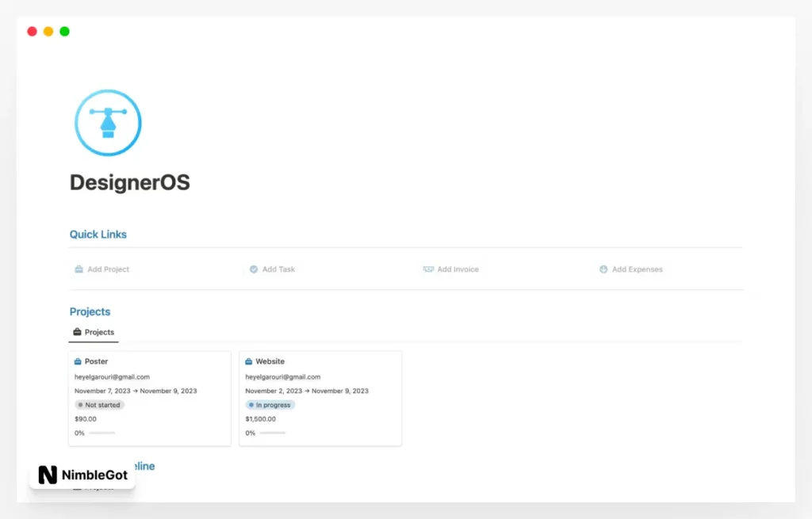Open the Add Expenses quick link
Viewport: 812px width, 519px height.
point(637,269)
